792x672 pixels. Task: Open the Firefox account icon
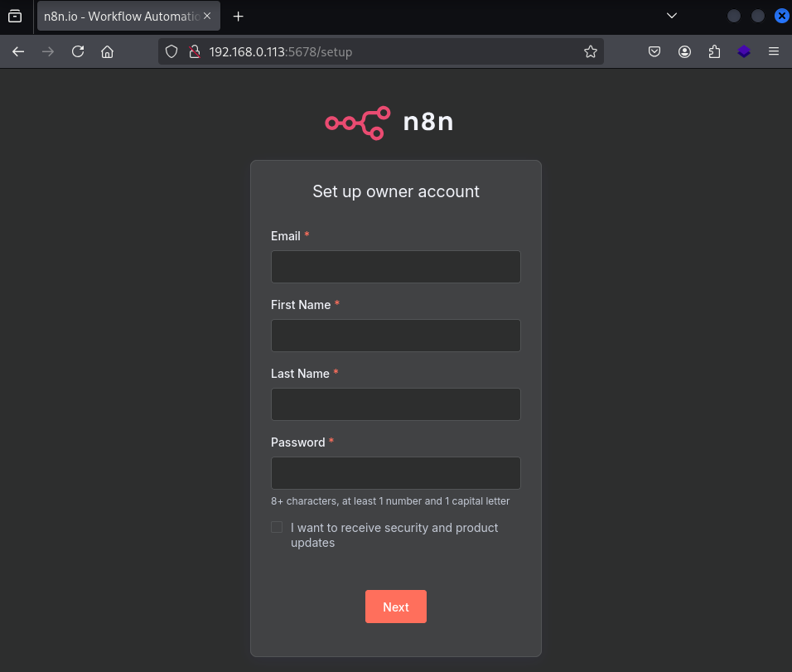(684, 51)
